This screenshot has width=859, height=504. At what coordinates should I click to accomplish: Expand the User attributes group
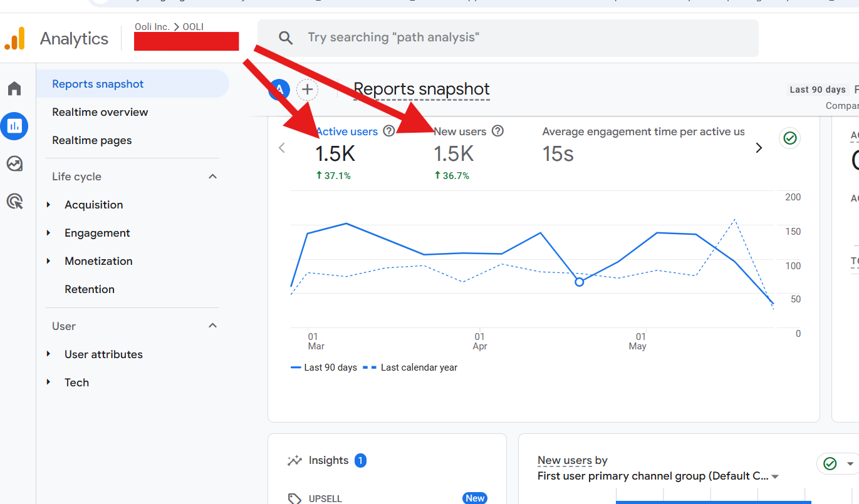click(x=48, y=354)
